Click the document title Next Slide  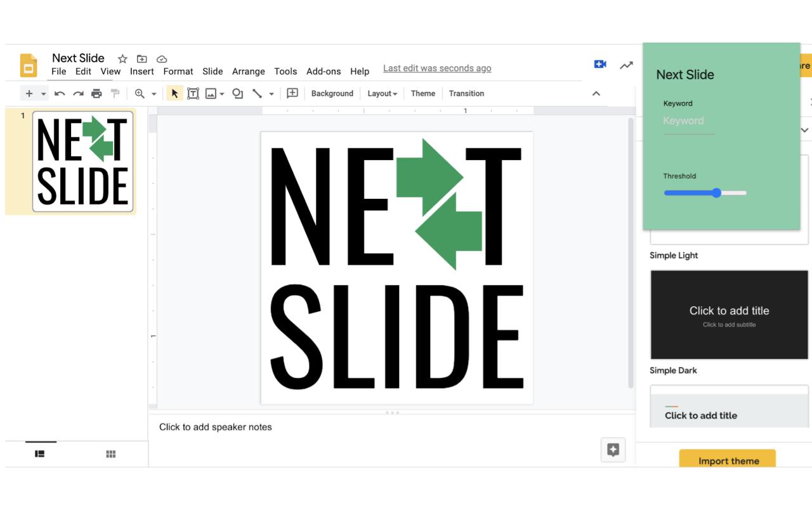(x=78, y=58)
